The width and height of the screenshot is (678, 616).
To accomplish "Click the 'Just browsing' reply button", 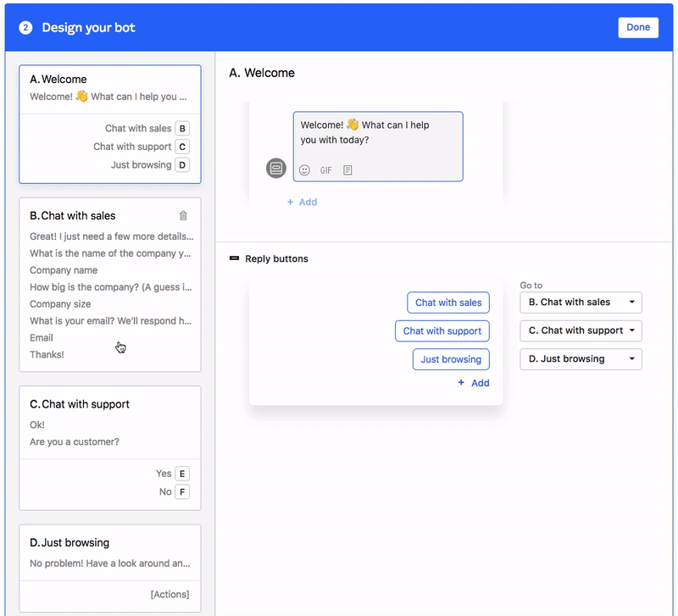I will pyautogui.click(x=451, y=359).
